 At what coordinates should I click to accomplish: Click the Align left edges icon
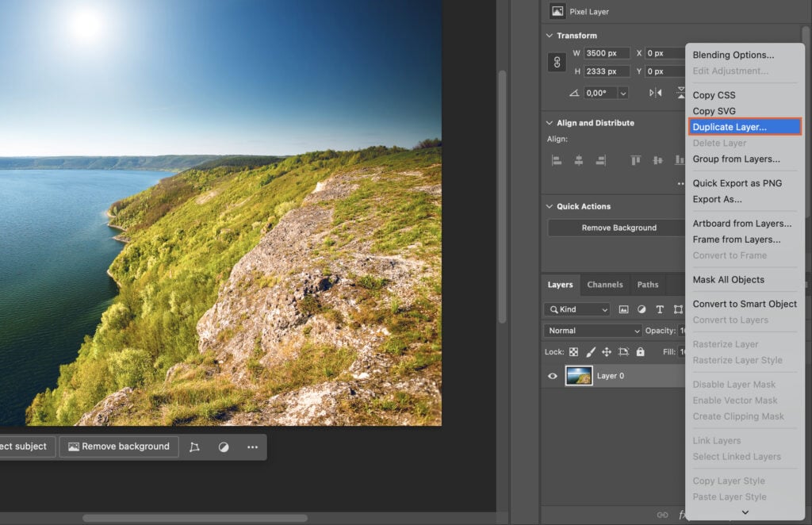tap(557, 160)
